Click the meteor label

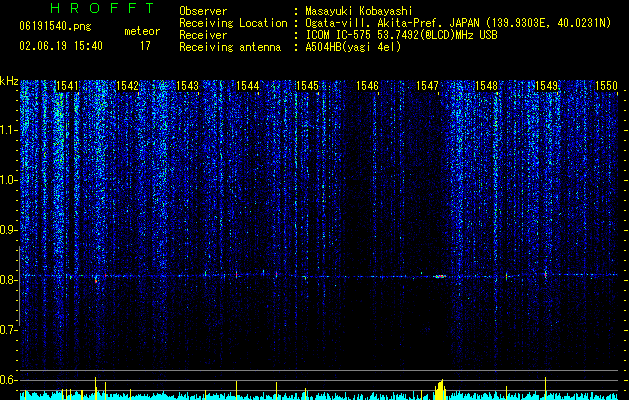[142, 31]
